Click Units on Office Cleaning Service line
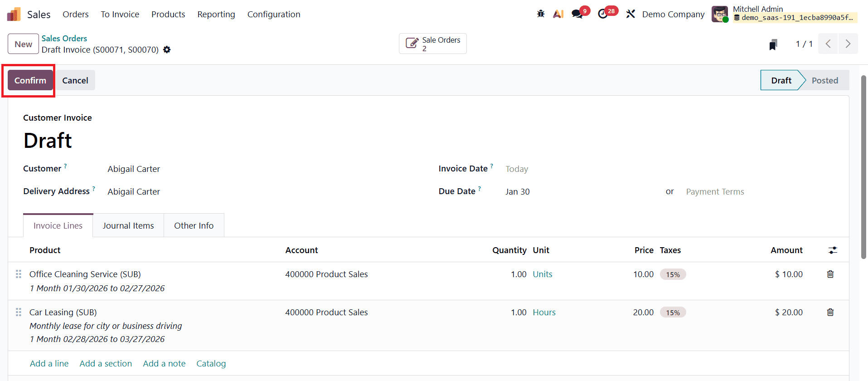Screen dimensions: 868x381 (543, 274)
